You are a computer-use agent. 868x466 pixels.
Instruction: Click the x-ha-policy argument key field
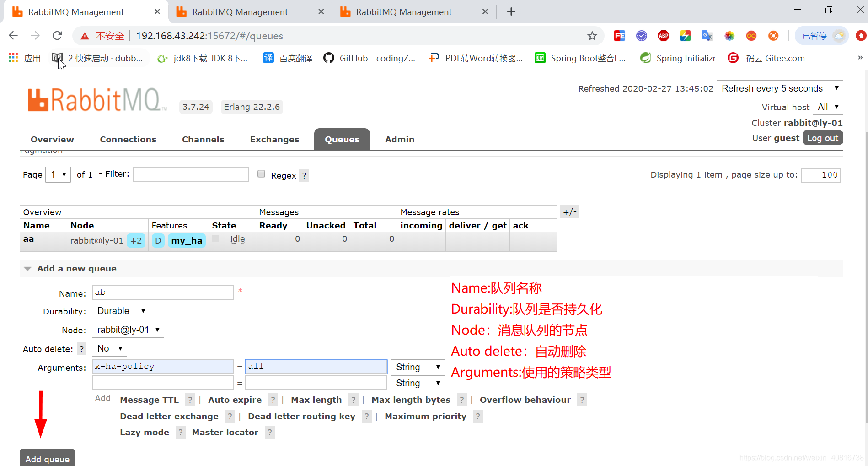tap(163, 367)
